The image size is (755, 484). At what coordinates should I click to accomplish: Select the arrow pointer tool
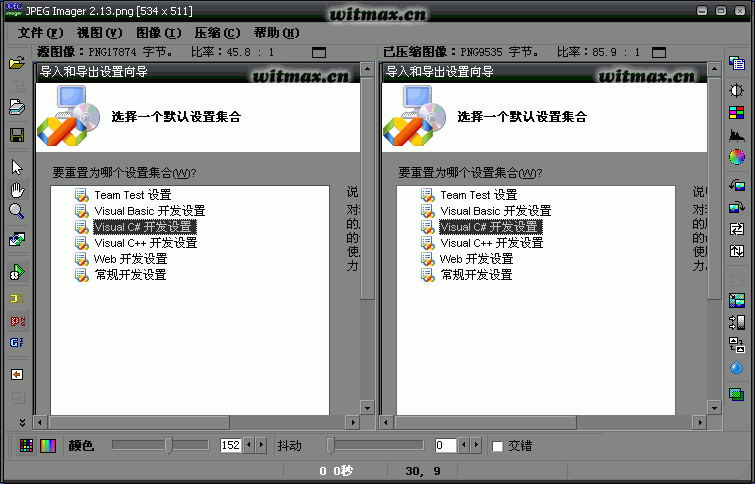point(17,168)
